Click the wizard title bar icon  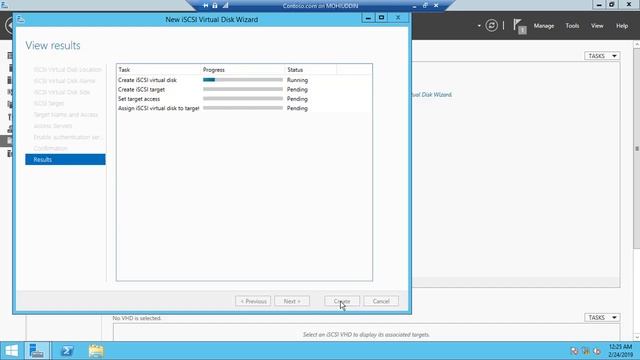click(x=21, y=19)
